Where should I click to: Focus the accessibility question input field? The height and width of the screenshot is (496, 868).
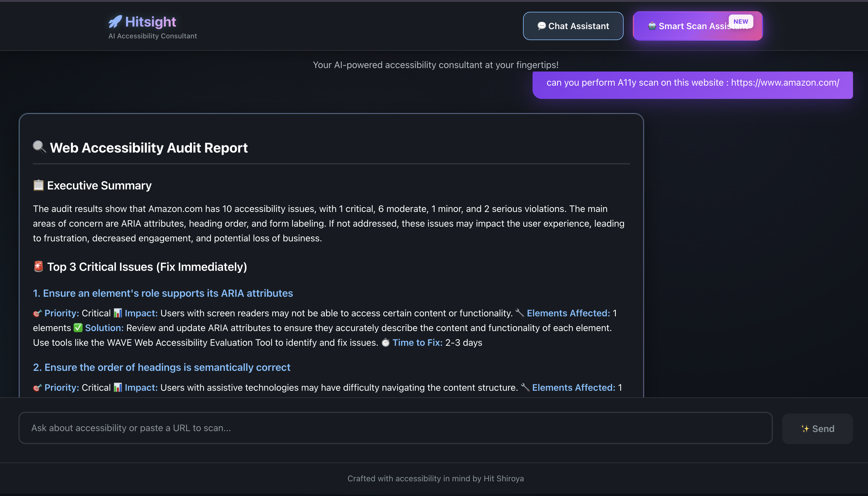click(395, 428)
